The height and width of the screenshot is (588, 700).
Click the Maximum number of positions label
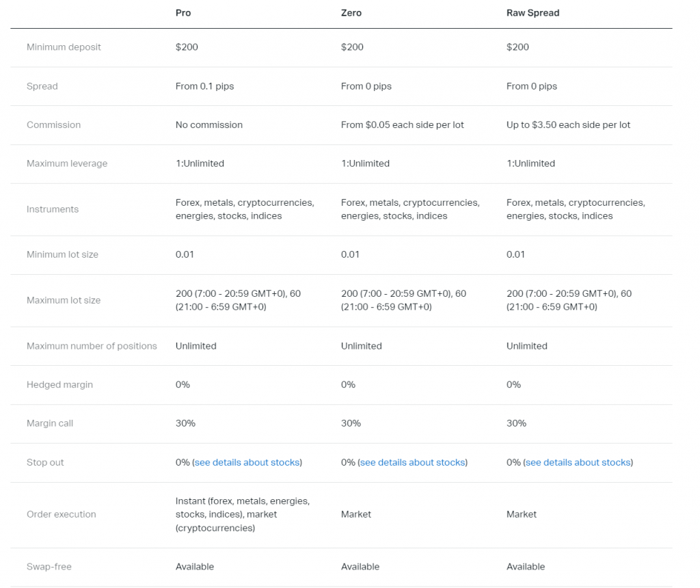[x=92, y=346]
